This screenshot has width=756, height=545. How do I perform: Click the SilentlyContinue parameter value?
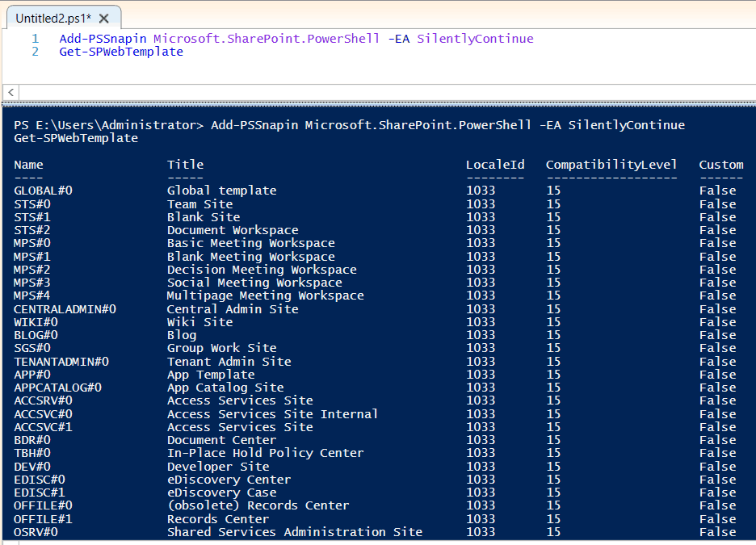473,37
